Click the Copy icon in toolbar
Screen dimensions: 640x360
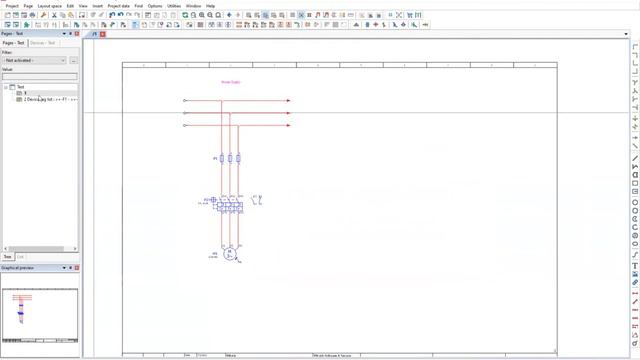pos(62,15)
